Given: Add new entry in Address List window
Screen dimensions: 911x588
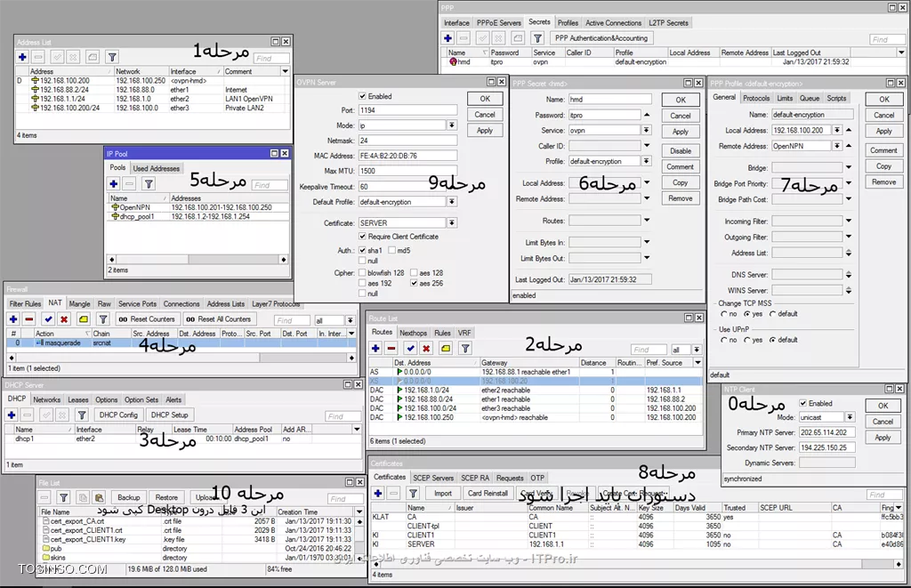Looking at the screenshot, I should [22, 57].
